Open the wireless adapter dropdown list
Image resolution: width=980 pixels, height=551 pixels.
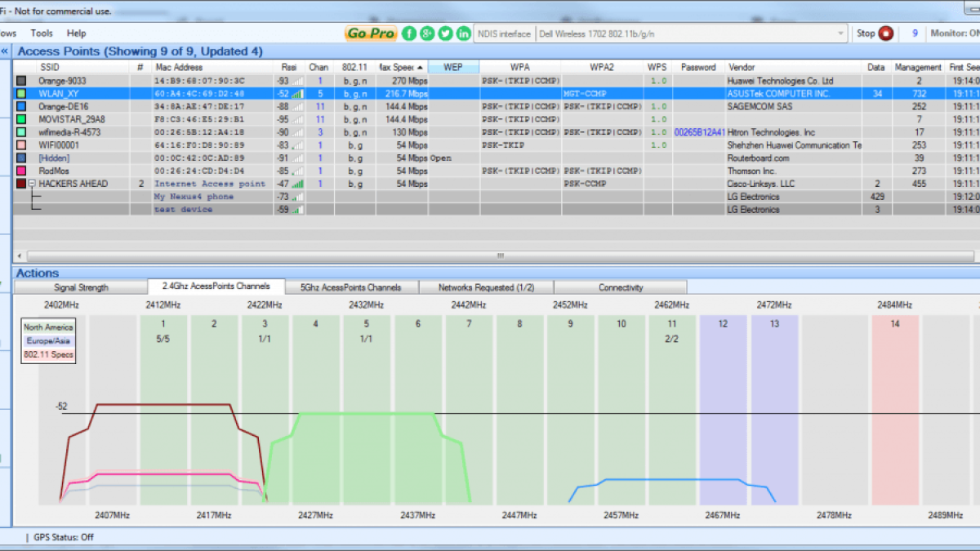pos(841,33)
